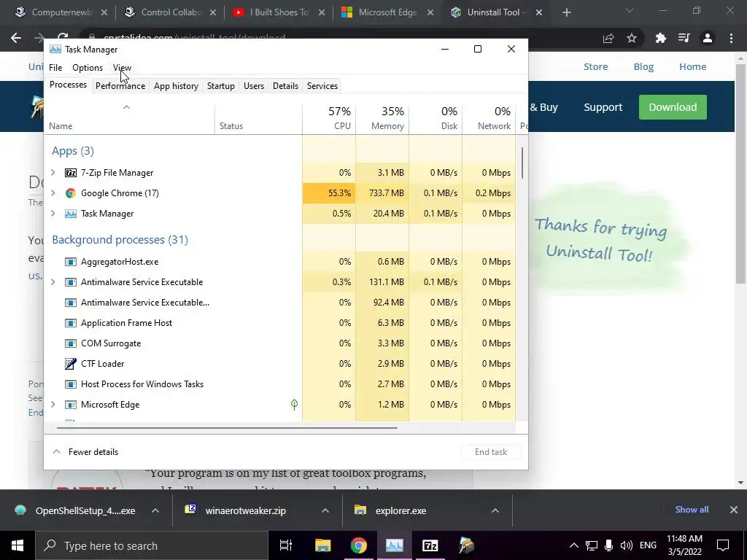Click the Task Manager process row icon
747x560 pixels.
[71, 214]
